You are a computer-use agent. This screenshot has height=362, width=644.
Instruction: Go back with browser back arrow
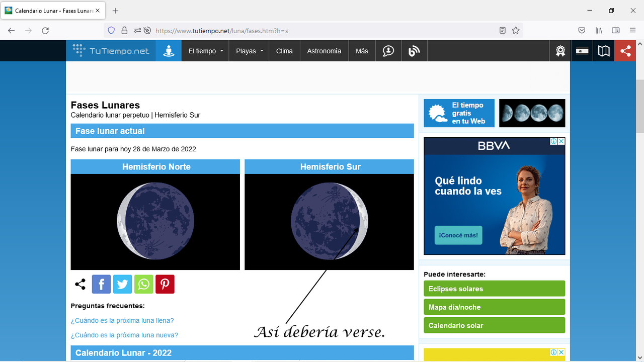tap(12, 31)
